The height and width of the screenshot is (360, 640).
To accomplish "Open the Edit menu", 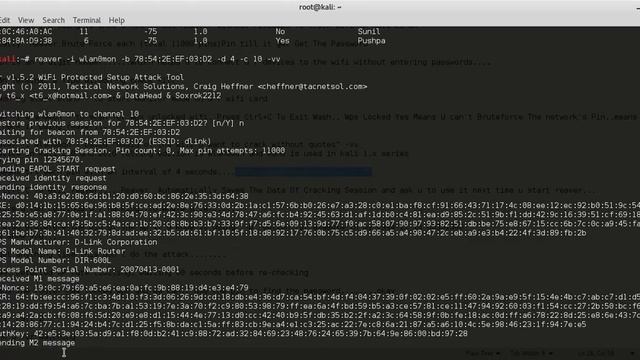I will pyautogui.click(x=4, y=20).
